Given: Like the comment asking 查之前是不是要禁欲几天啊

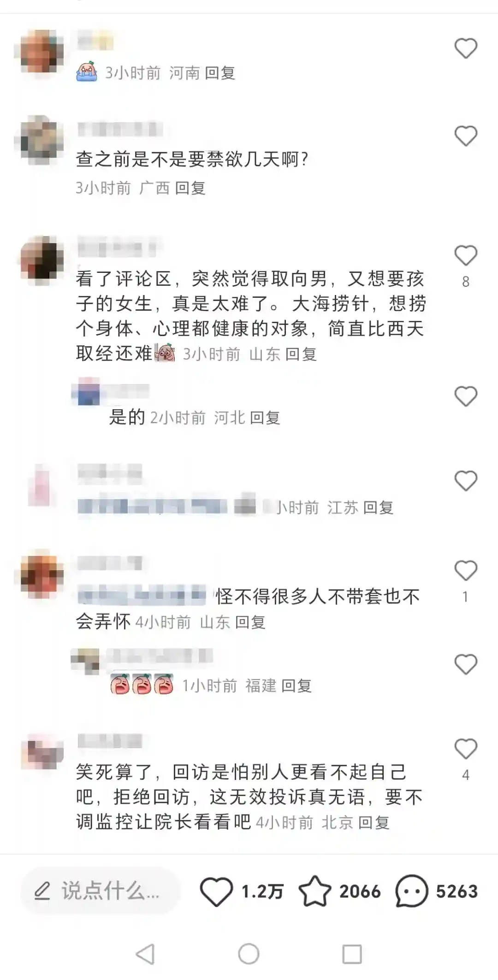Looking at the screenshot, I should 466,136.
